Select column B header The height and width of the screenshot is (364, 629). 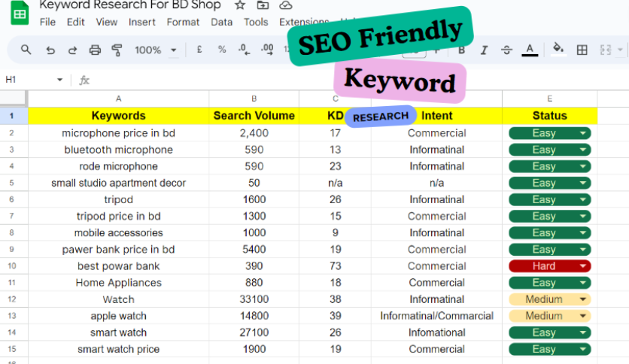(x=254, y=99)
